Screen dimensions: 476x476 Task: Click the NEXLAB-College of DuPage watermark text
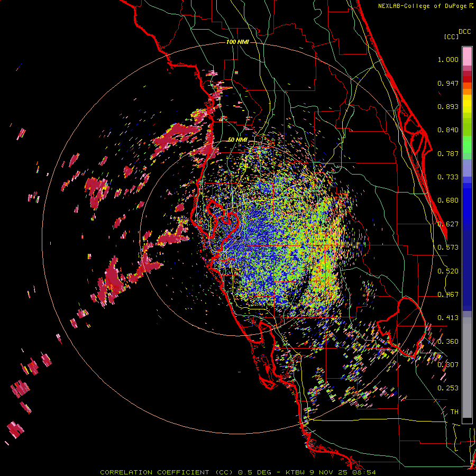[425, 6]
